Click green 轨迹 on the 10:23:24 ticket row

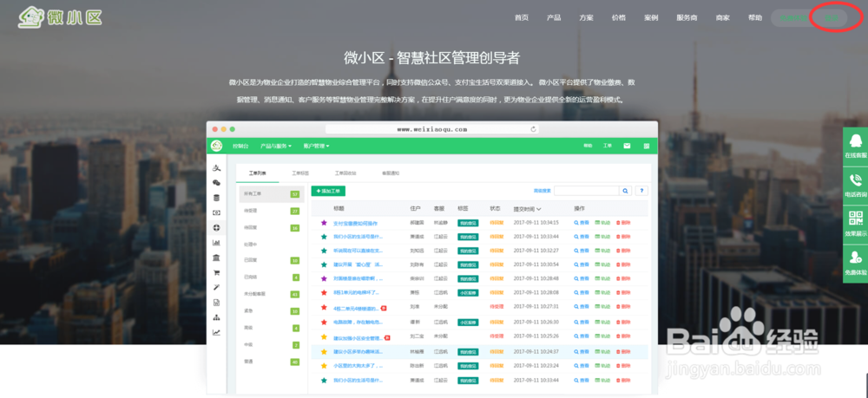pos(602,365)
